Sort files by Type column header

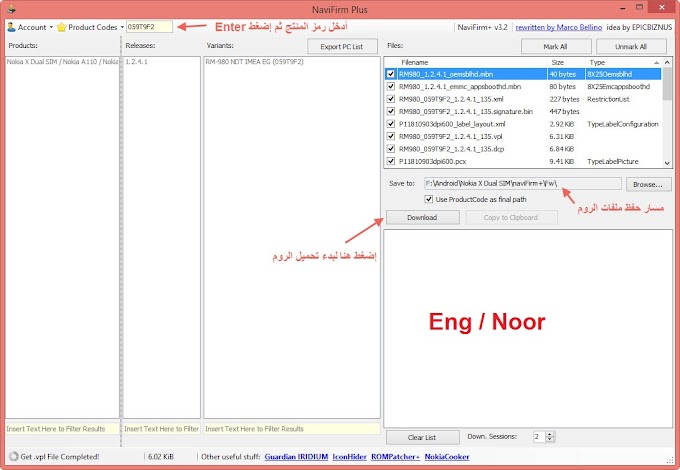click(x=624, y=62)
